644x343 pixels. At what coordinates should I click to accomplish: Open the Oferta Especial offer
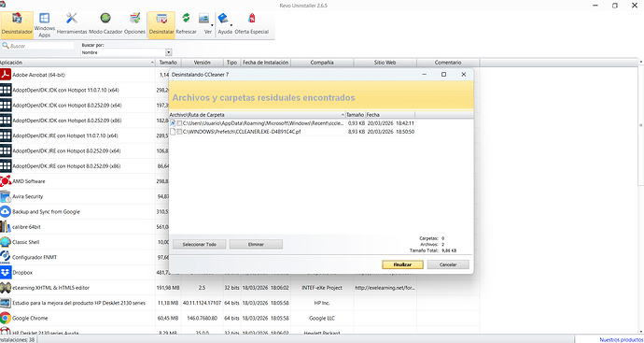coord(251,24)
